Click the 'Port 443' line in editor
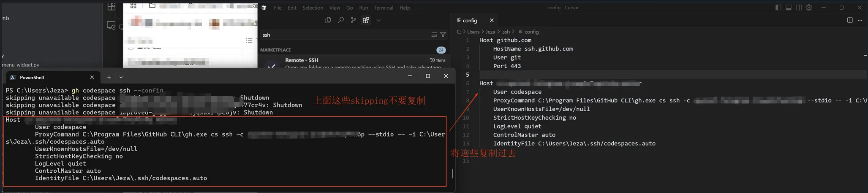 [507, 66]
